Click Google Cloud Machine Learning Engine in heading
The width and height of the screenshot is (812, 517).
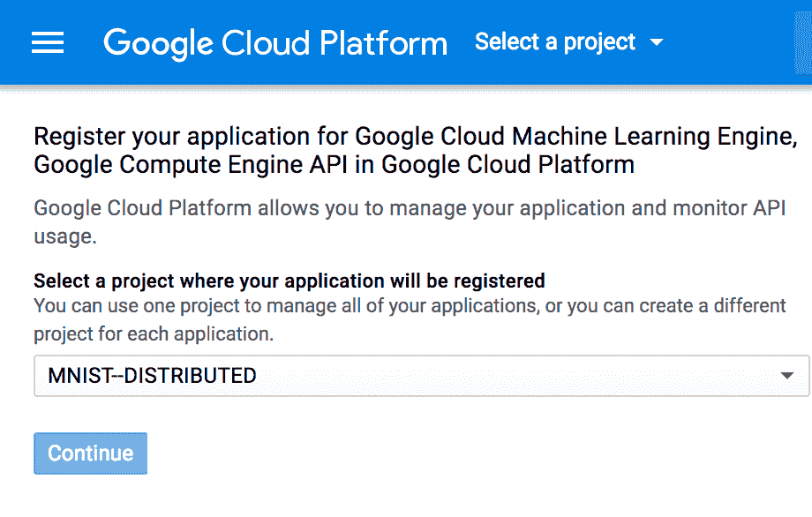click(x=575, y=137)
